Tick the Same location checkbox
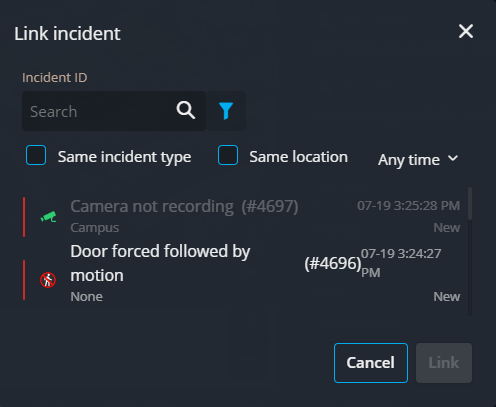 tap(228, 155)
